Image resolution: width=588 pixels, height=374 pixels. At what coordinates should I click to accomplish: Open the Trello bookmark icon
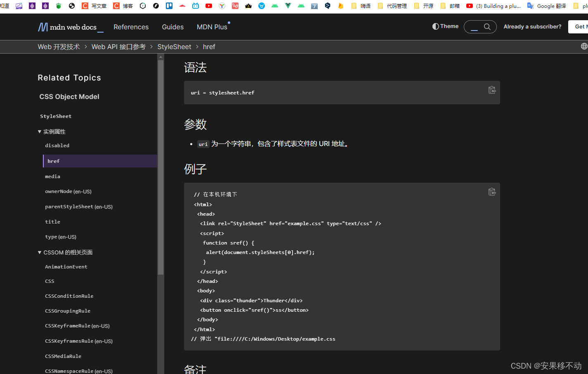point(169,6)
